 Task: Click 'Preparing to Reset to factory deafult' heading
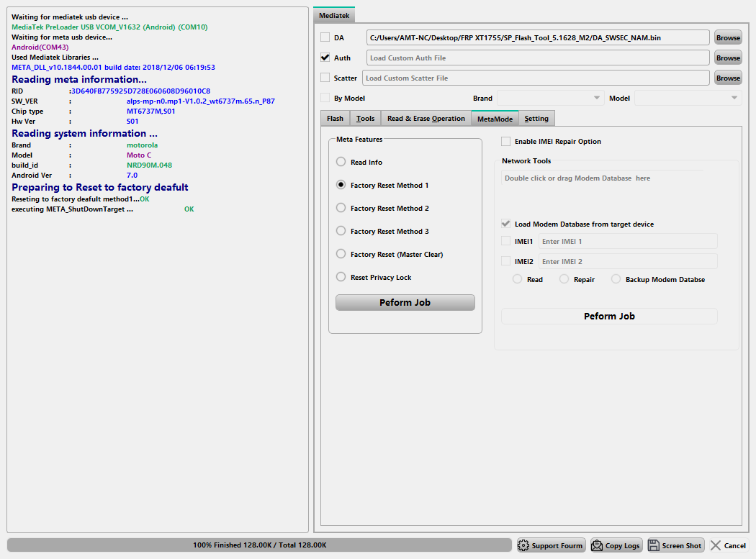click(x=100, y=188)
